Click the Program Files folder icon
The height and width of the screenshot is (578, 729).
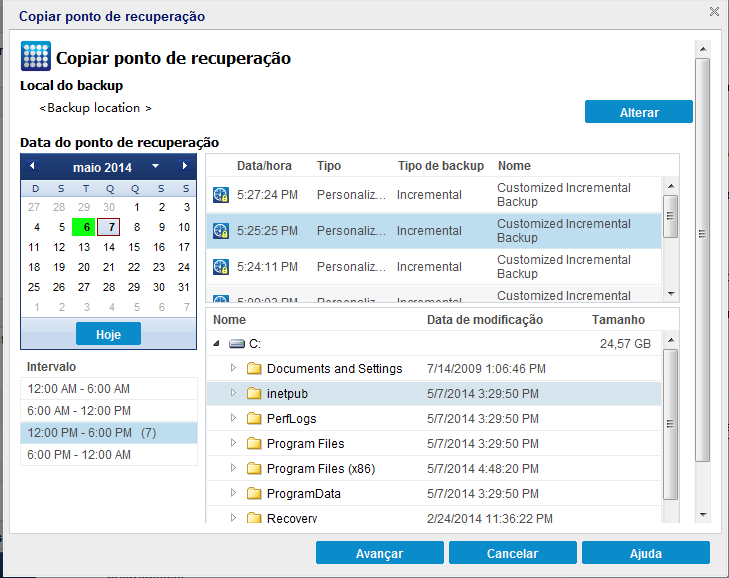coord(254,444)
